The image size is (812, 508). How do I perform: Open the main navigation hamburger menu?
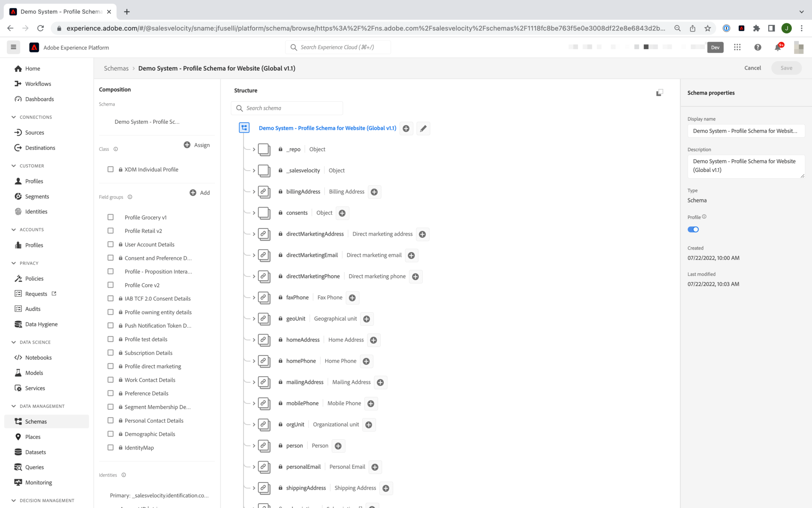pos(13,47)
